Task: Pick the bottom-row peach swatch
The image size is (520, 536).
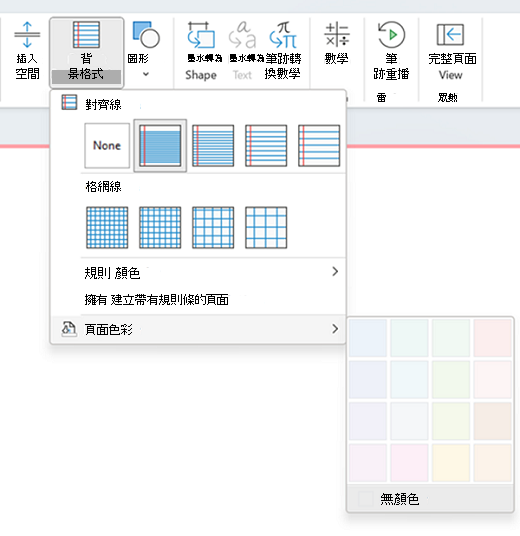Action: click(x=492, y=463)
